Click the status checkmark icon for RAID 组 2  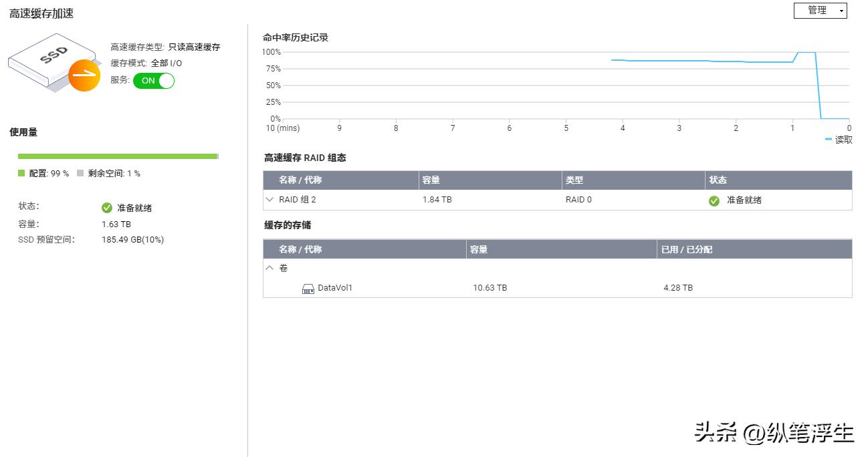point(714,200)
